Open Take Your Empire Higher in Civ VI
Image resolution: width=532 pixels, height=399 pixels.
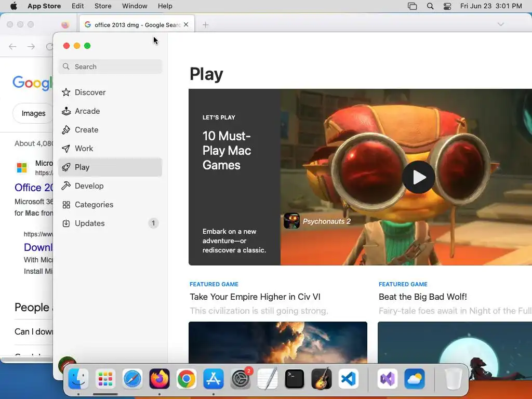(x=255, y=297)
